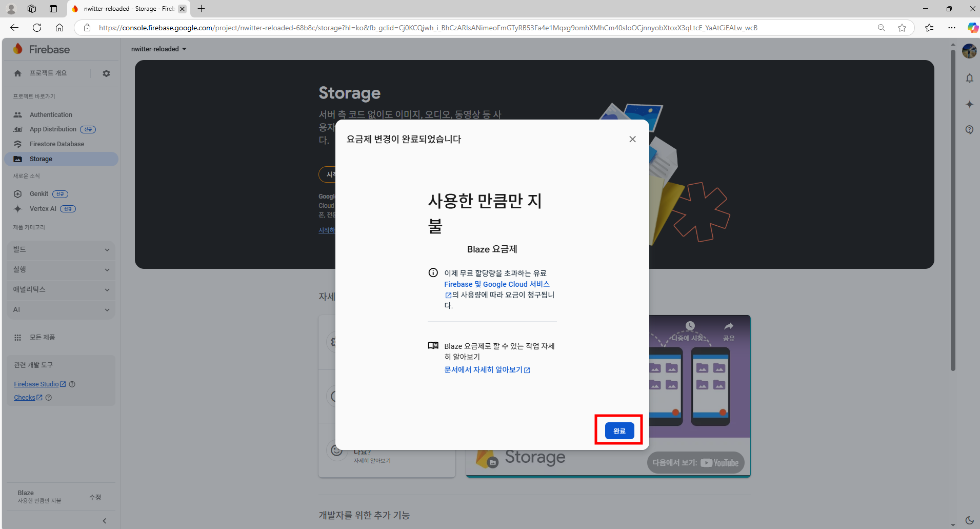The height and width of the screenshot is (529, 980).
Task: Click the 완료 button in the dialog
Action: pyautogui.click(x=619, y=431)
